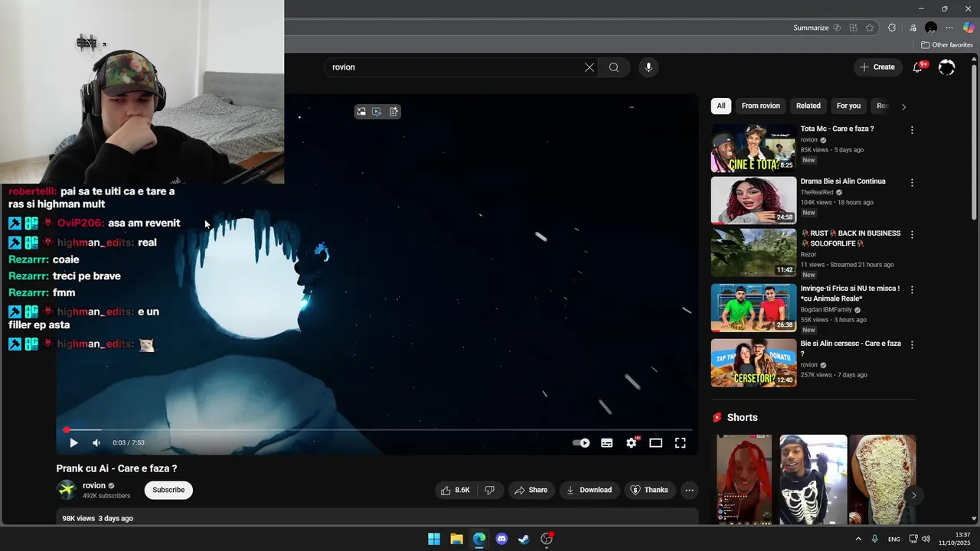The image size is (980, 551).
Task: Enter full screen mode
Action: coord(681,442)
